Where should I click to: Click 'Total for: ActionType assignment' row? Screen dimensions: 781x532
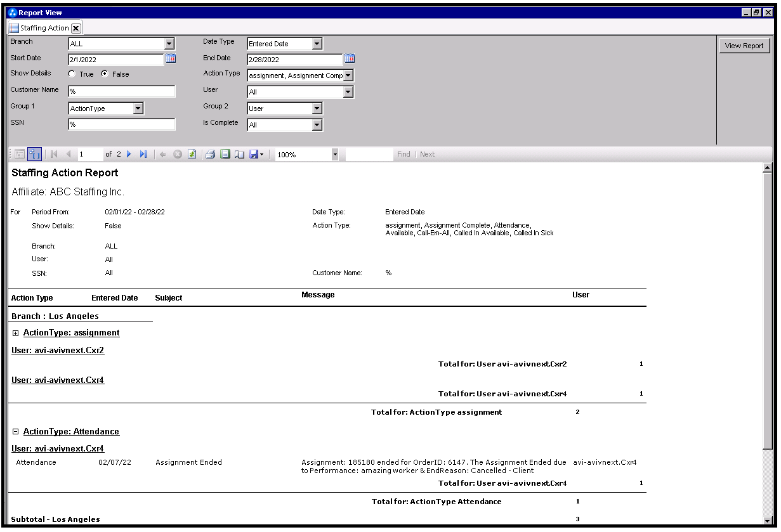coord(436,412)
